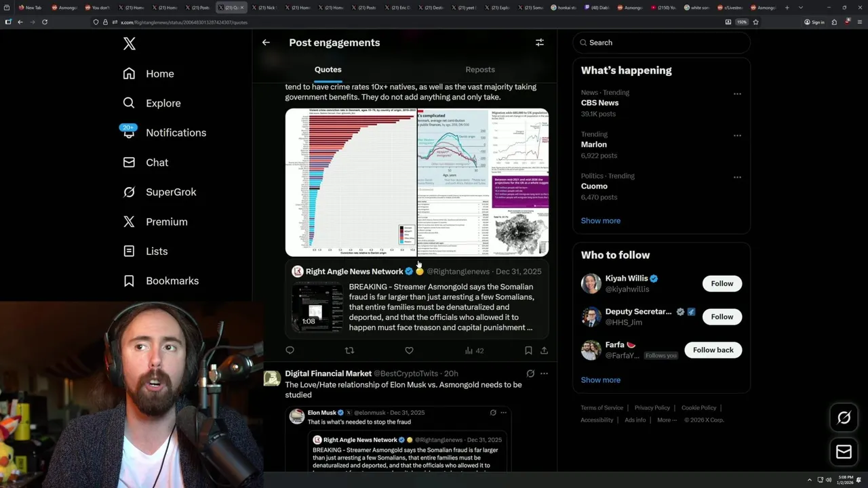Follow Deputy Secretary HHS_Jim
Viewport: 868px width, 488px height.
722,317
